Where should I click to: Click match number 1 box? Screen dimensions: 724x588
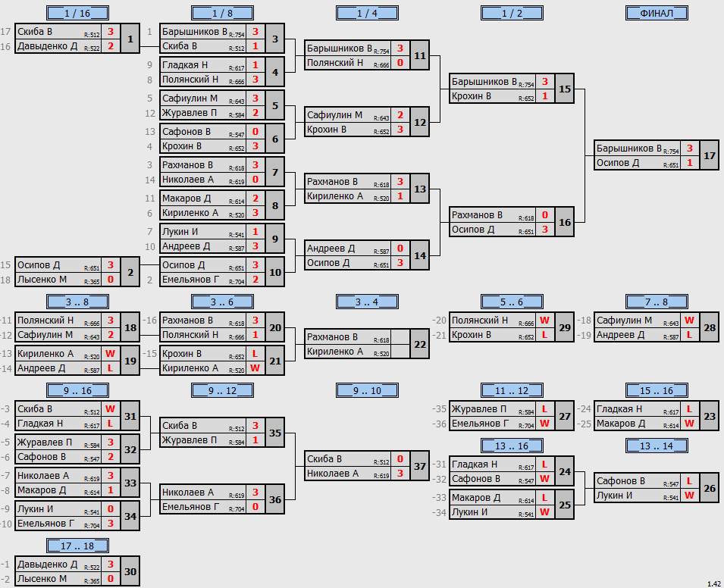pyautogui.click(x=130, y=39)
